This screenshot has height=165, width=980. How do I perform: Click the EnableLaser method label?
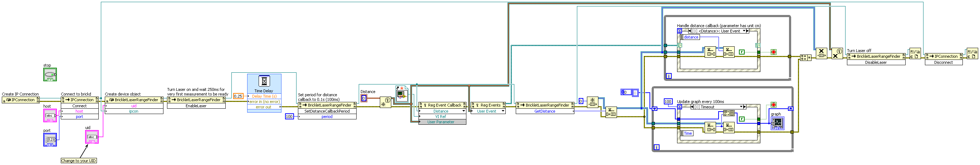[196, 106]
